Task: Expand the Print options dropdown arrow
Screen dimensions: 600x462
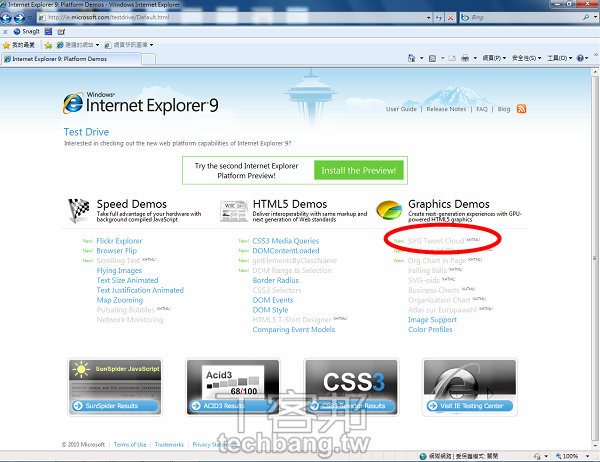Action: tap(475, 58)
